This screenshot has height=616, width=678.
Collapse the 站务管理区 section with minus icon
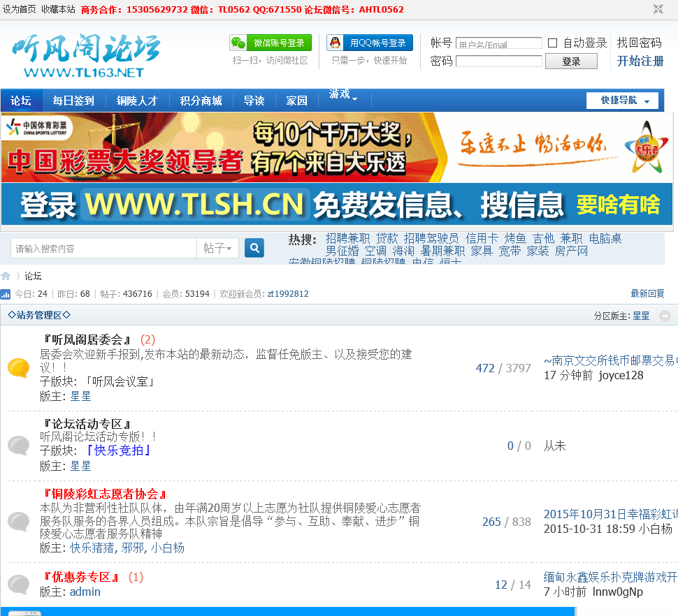tap(665, 316)
